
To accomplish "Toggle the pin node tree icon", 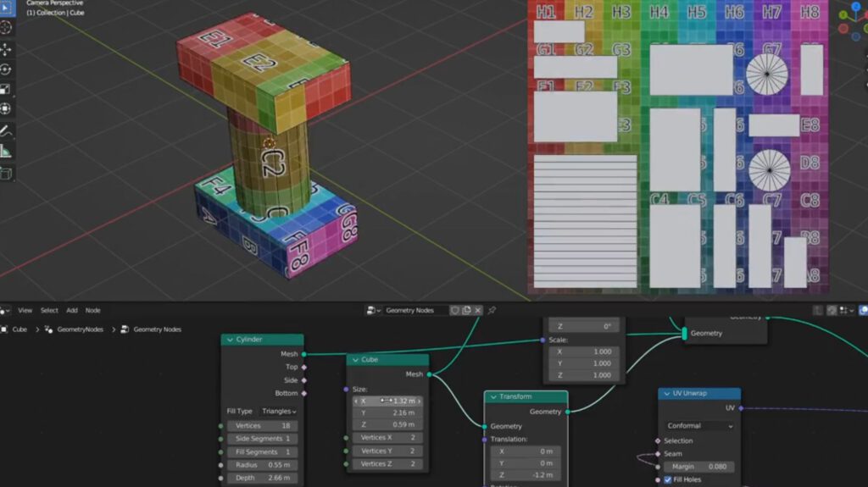I will pyautogui.click(x=492, y=311).
